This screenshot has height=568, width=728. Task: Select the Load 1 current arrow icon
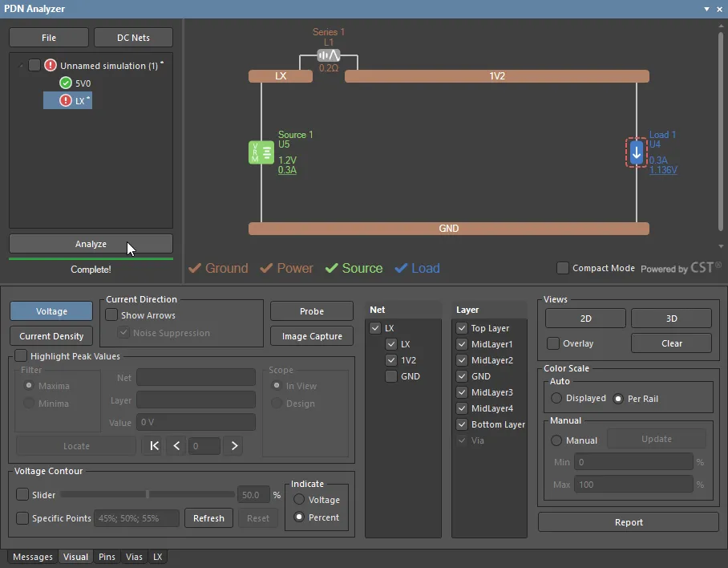pyautogui.click(x=637, y=152)
